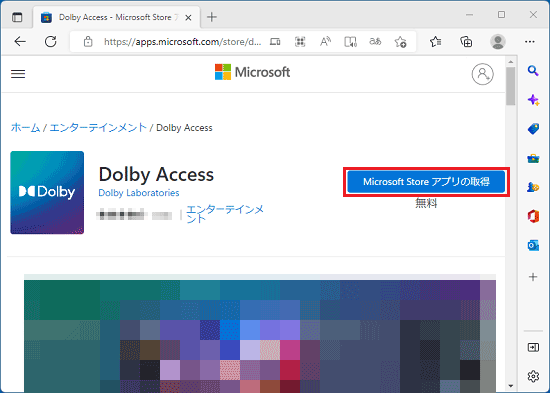The image size is (550, 393).
Task: Enter Immersive Reader mode
Action: tap(350, 42)
